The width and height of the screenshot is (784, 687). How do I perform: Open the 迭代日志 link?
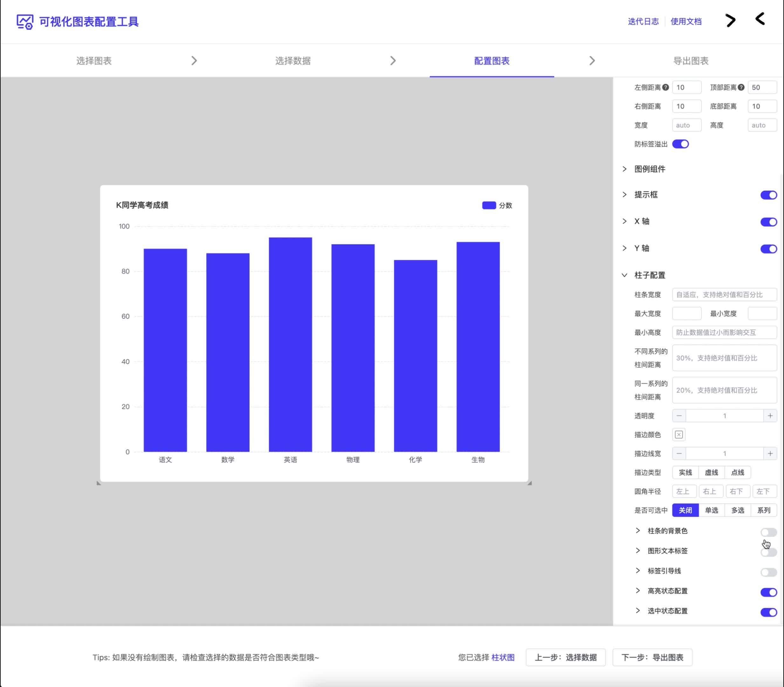[643, 22]
